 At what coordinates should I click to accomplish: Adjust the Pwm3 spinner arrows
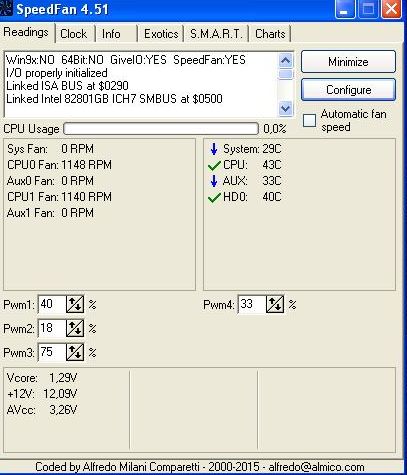coord(75,352)
